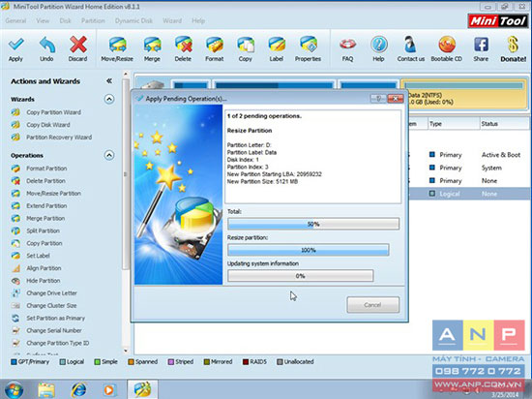Click the Resize partition progress bar

309,250
